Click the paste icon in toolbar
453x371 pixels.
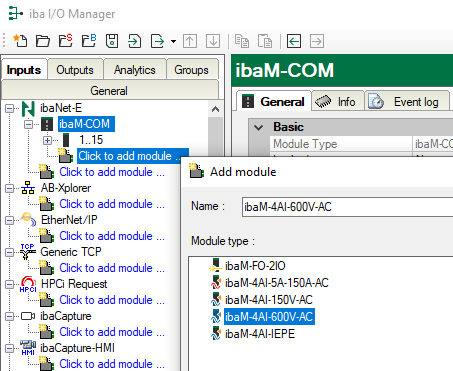[265, 41]
